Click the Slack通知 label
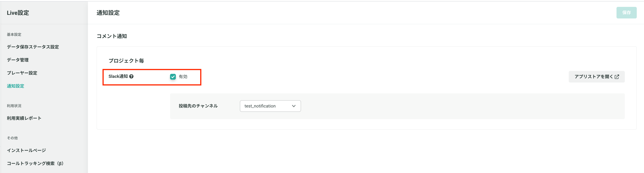Viewport: 644px width, 173px height. [118, 77]
